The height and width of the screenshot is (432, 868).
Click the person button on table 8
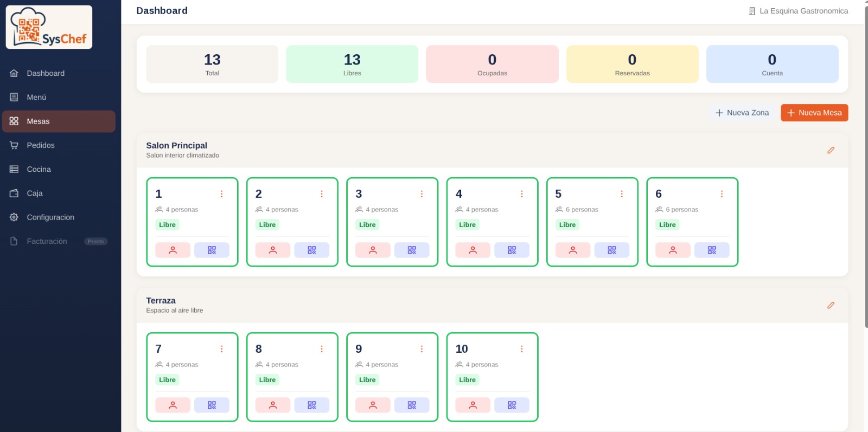273,405
